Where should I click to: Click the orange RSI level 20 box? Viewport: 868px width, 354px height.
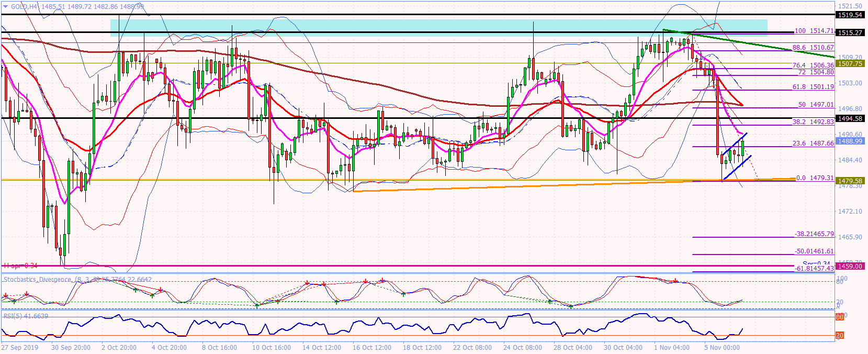pyautogui.click(x=839, y=335)
